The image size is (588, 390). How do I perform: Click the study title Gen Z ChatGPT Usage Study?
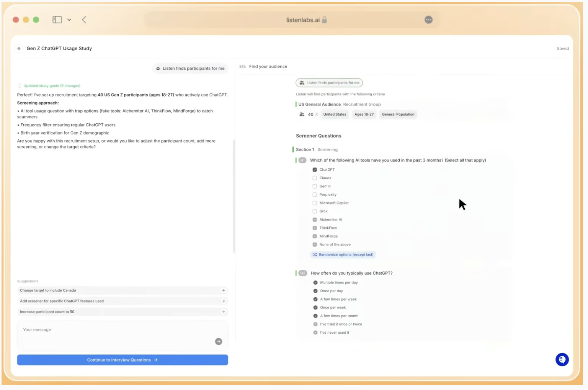59,49
